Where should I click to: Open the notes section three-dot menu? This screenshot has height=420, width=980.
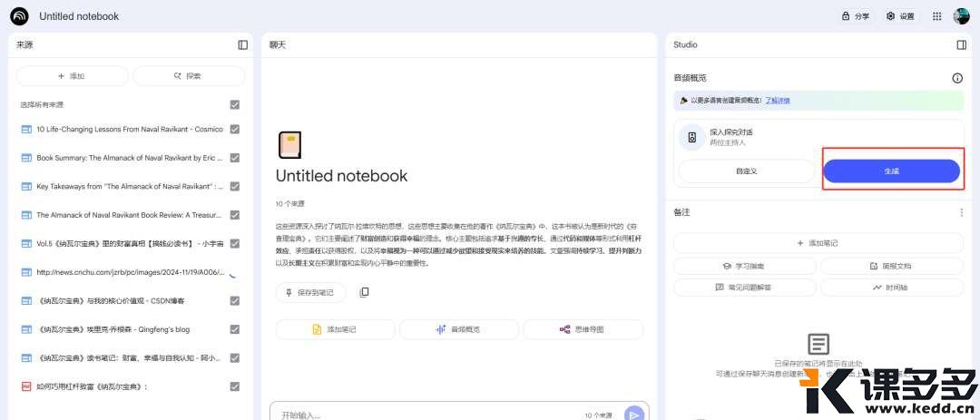tap(961, 212)
